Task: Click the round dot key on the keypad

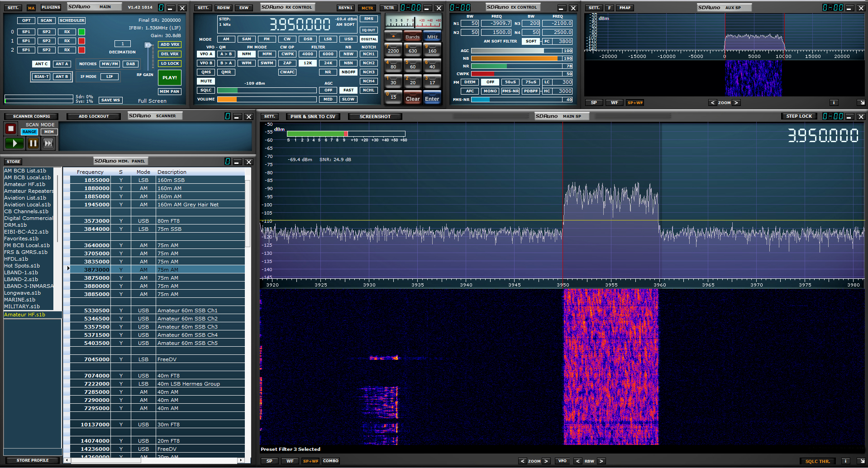Action: (x=393, y=37)
